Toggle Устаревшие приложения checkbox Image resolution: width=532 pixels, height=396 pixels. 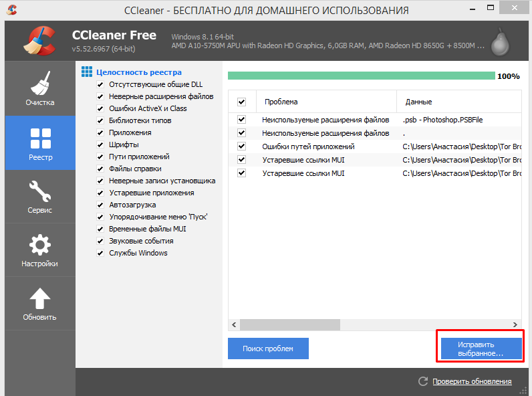(x=100, y=193)
